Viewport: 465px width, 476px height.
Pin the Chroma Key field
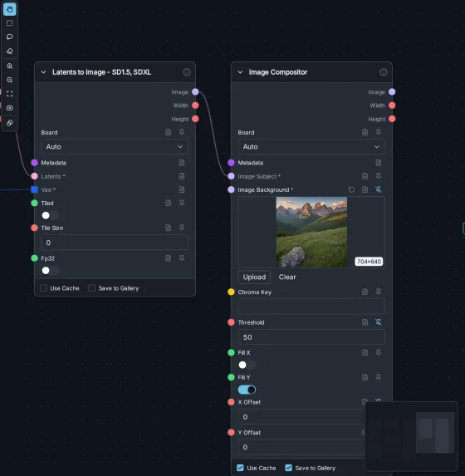[x=378, y=292]
